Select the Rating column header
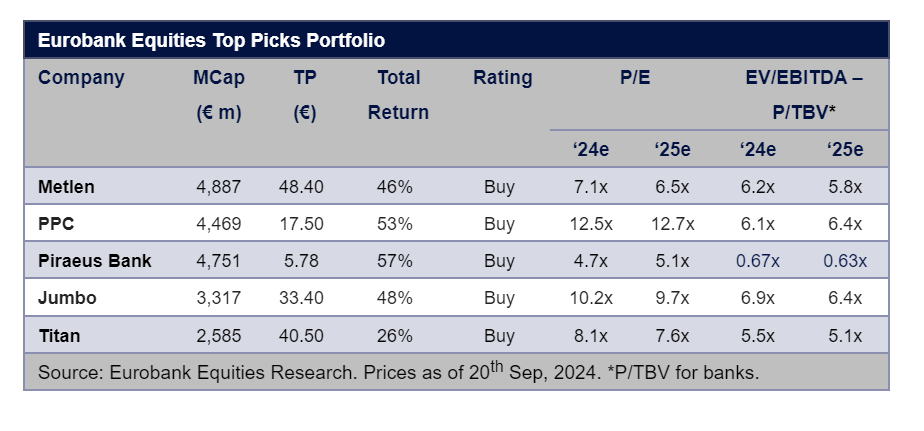Image resolution: width=924 pixels, height=431 pixels. click(x=502, y=78)
